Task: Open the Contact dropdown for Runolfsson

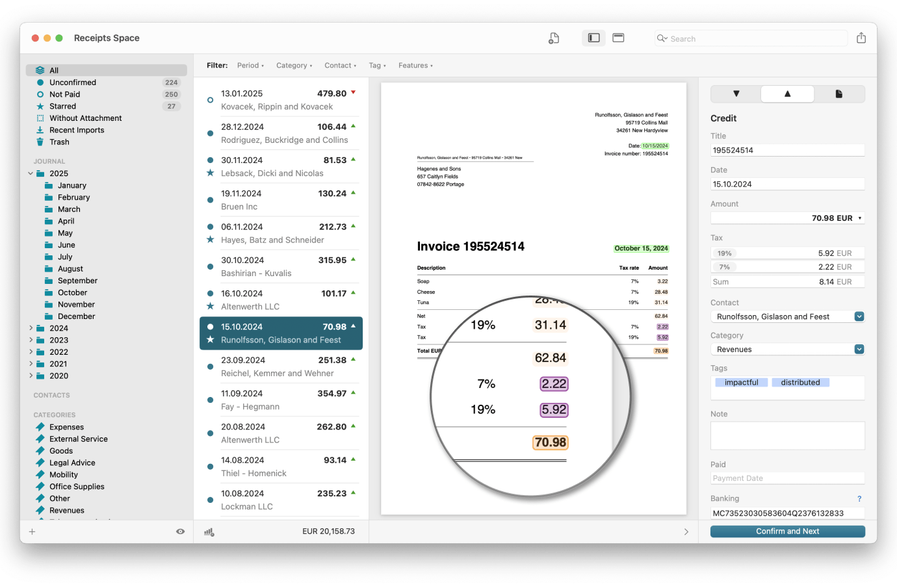Action: pos(859,316)
